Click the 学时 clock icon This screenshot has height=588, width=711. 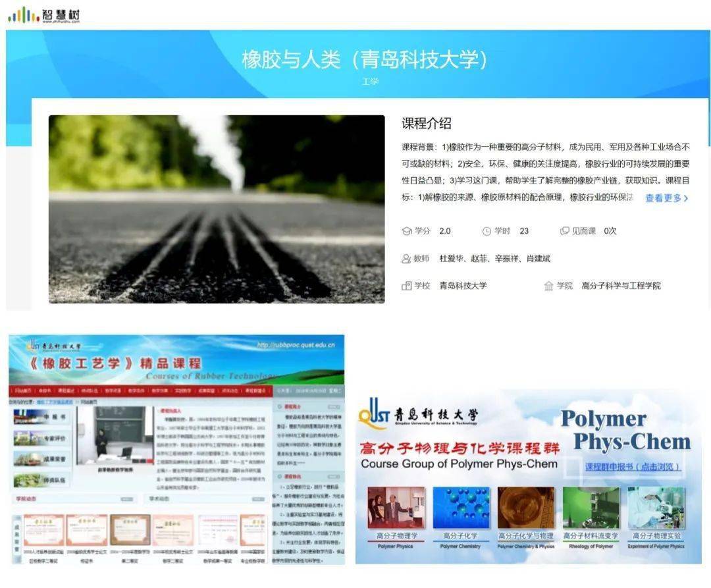click(487, 231)
